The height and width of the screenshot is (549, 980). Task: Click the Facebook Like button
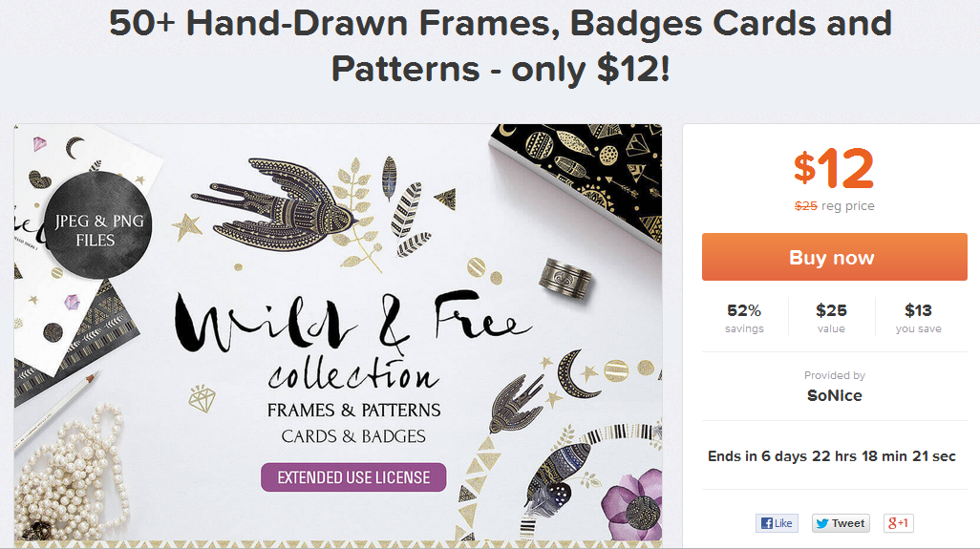pos(777,523)
